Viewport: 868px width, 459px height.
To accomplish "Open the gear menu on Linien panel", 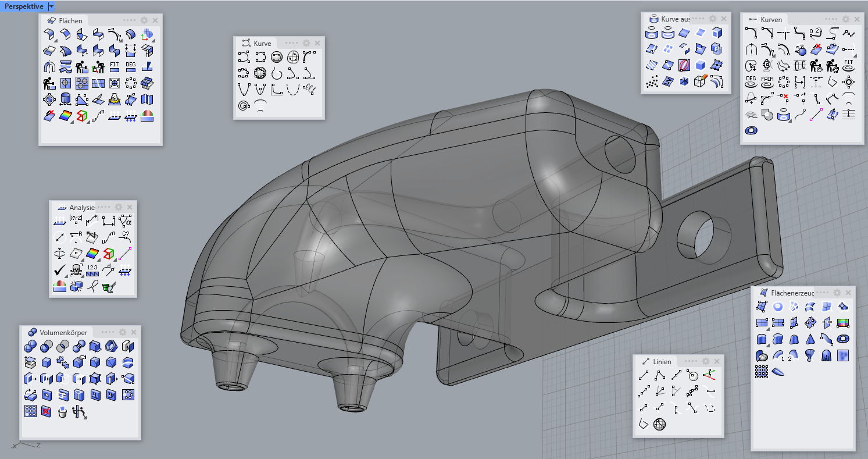I will point(706,361).
